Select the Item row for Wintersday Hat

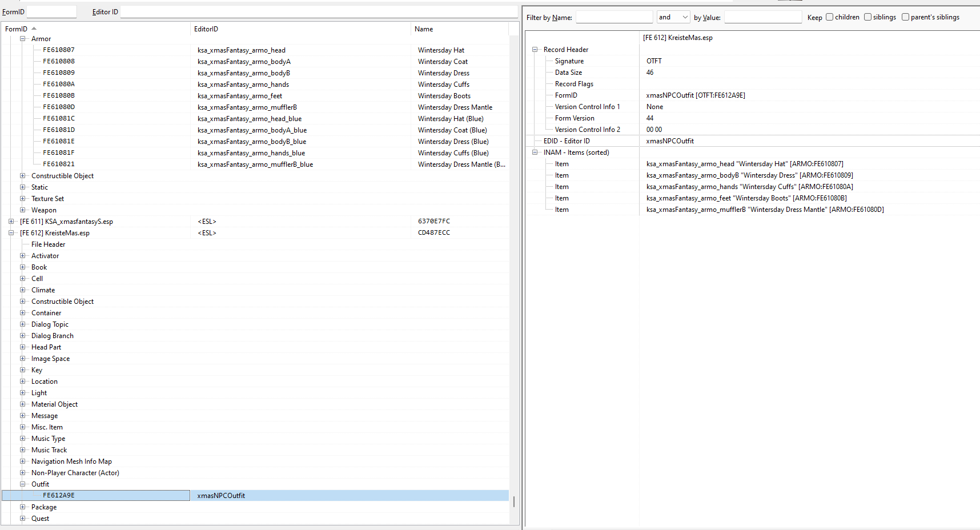tap(753, 164)
